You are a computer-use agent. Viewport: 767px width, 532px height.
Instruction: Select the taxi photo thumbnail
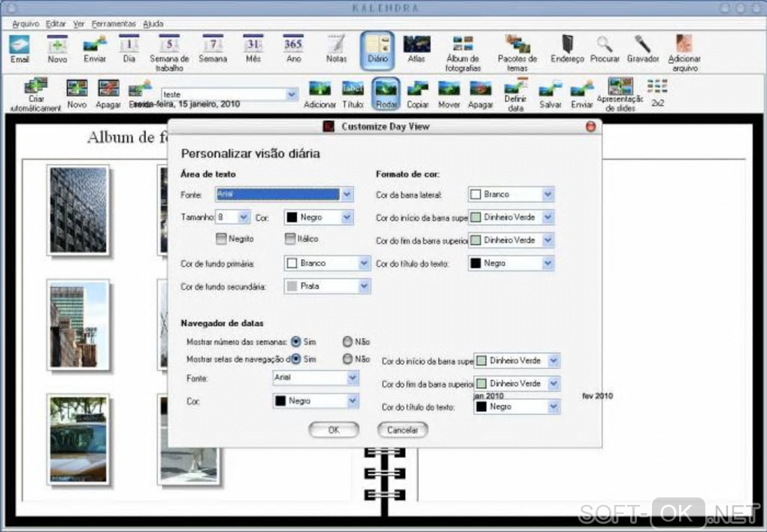[x=78, y=440]
